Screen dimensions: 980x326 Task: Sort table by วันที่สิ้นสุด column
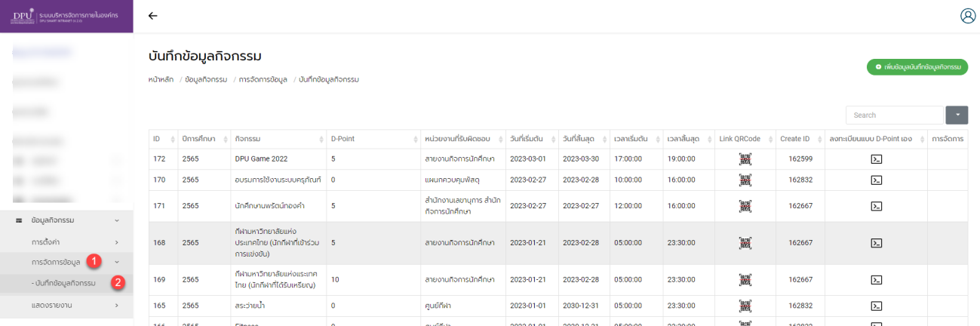tap(584, 139)
